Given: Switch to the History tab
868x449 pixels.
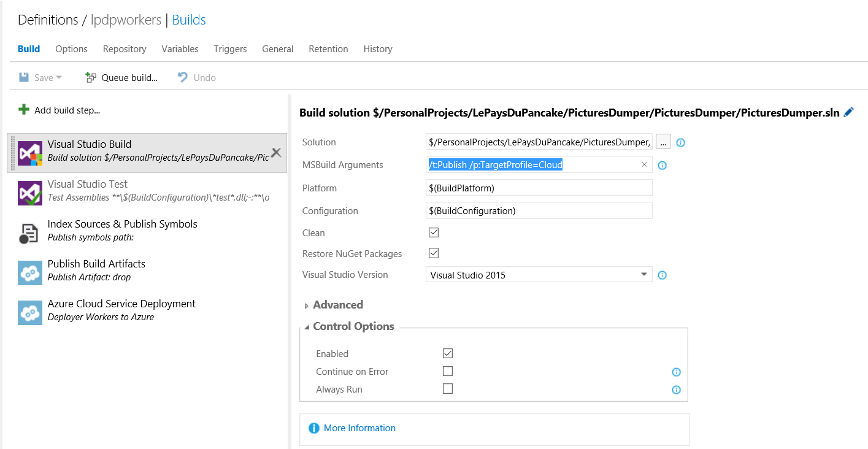Looking at the screenshot, I should point(378,49).
